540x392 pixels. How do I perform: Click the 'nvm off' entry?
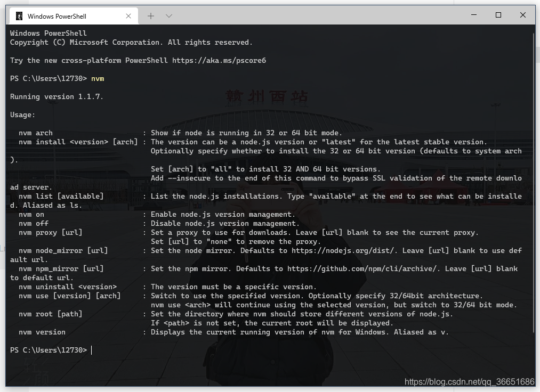coord(34,223)
